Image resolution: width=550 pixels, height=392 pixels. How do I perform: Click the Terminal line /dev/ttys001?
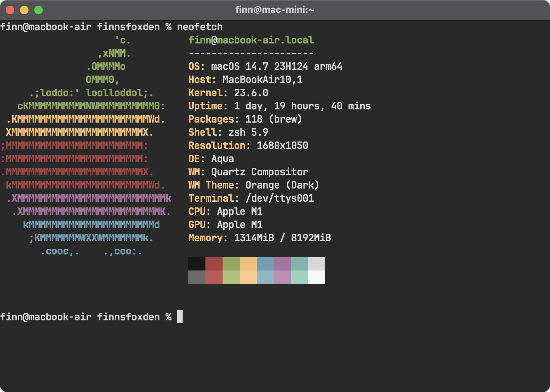[251, 198]
